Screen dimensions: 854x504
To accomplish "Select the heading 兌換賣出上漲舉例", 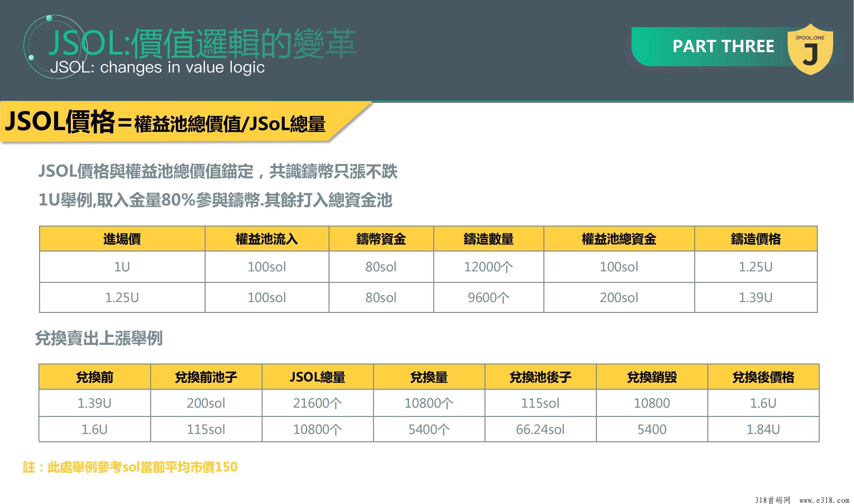I will pos(99,338).
